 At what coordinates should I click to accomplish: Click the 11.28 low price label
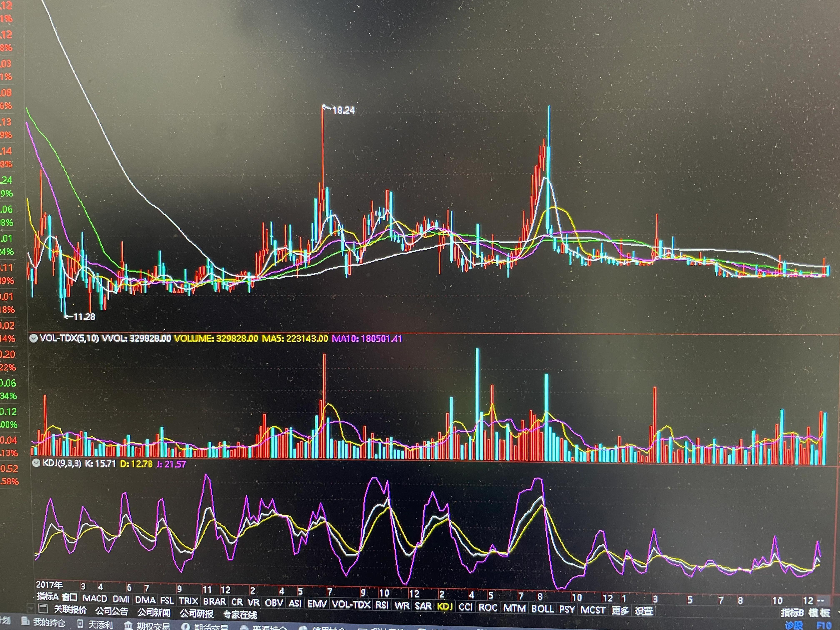(x=84, y=317)
